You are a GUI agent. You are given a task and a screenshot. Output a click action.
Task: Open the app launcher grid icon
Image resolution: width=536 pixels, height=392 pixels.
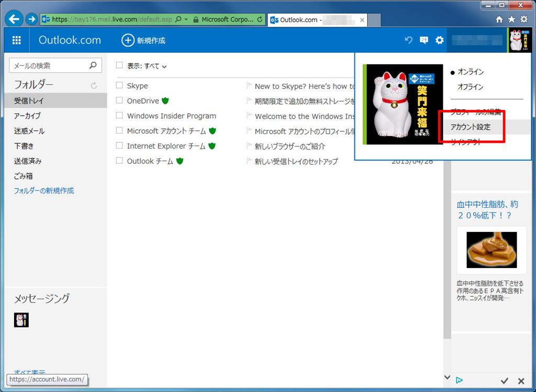coord(16,40)
